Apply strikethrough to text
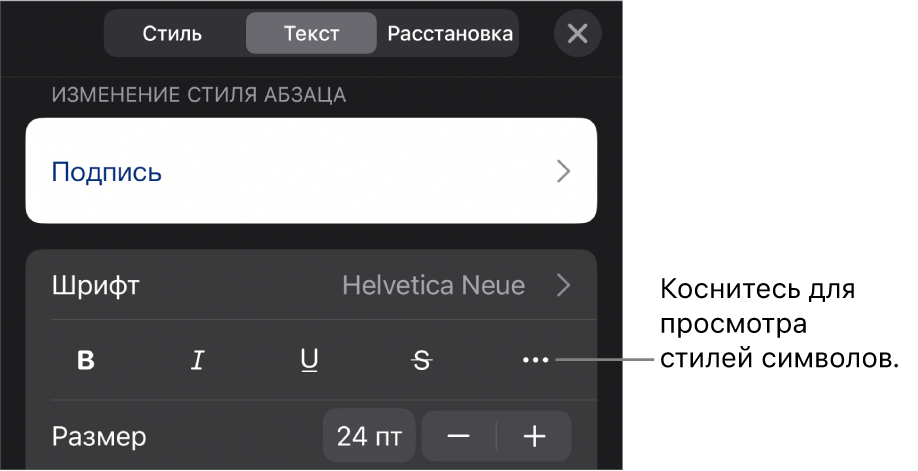The width and height of the screenshot is (918, 471). tap(422, 361)
